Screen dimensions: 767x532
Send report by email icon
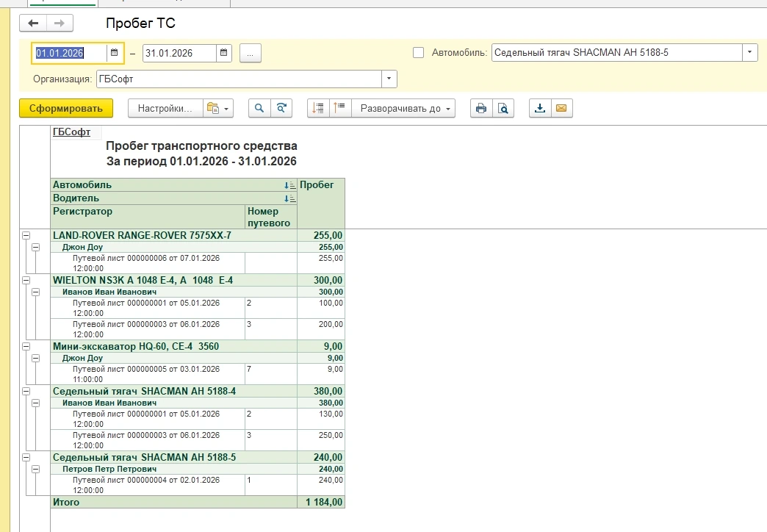click(561, 108)
